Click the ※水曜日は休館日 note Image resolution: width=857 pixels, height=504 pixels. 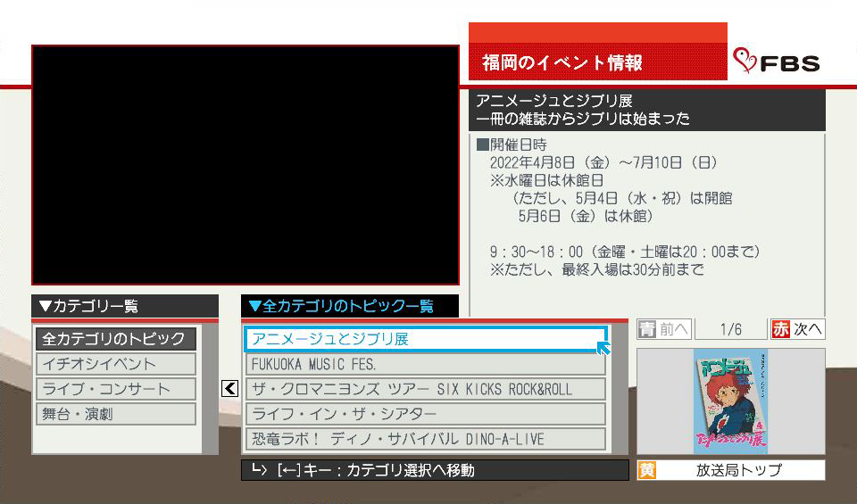tap(546, 181)
